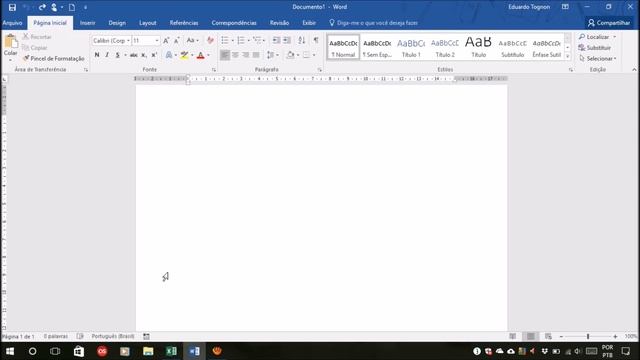
Task: Toggle bold with the N button
Action: [97, 55]
